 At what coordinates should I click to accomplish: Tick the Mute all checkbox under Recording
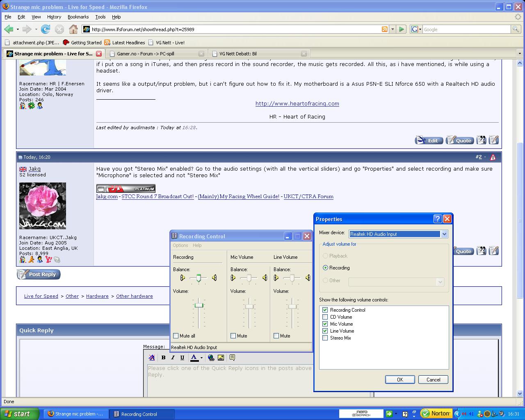pyautogui.click(x=176, y=336)
